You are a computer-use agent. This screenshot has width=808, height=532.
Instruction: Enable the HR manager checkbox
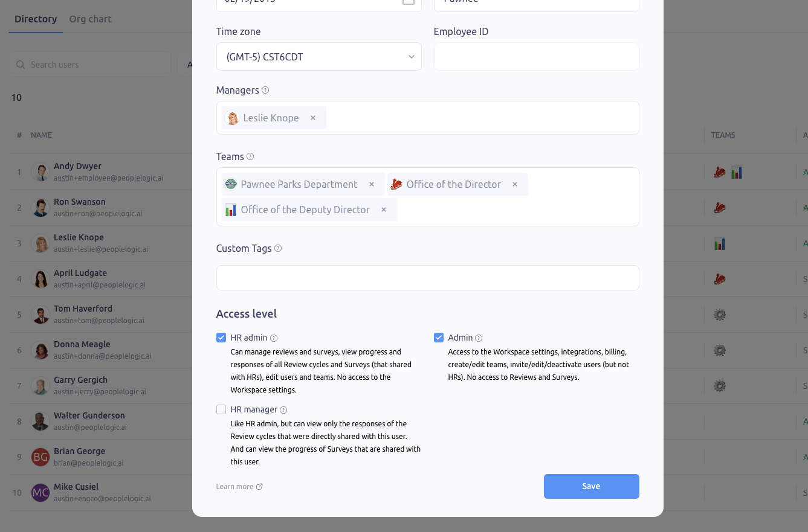pyautogui.click(x=221, y=409)
